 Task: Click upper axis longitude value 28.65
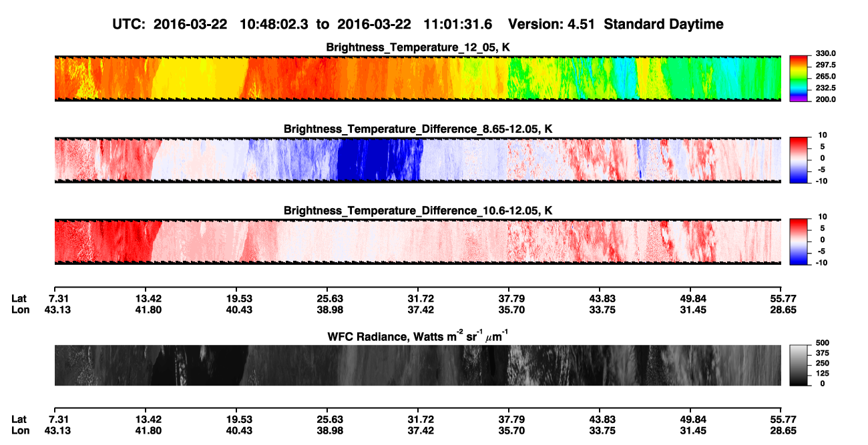(x=783, y=310)
